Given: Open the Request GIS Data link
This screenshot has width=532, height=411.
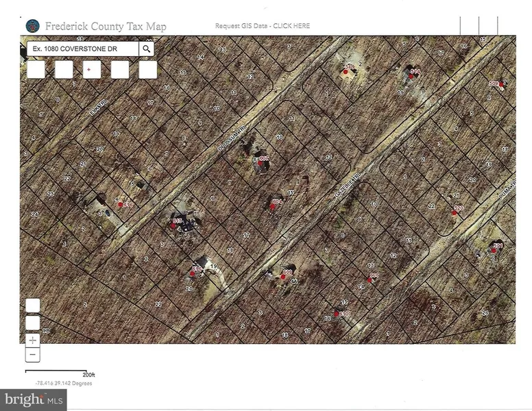Looking at the screenshot, I should pos(263,26).
